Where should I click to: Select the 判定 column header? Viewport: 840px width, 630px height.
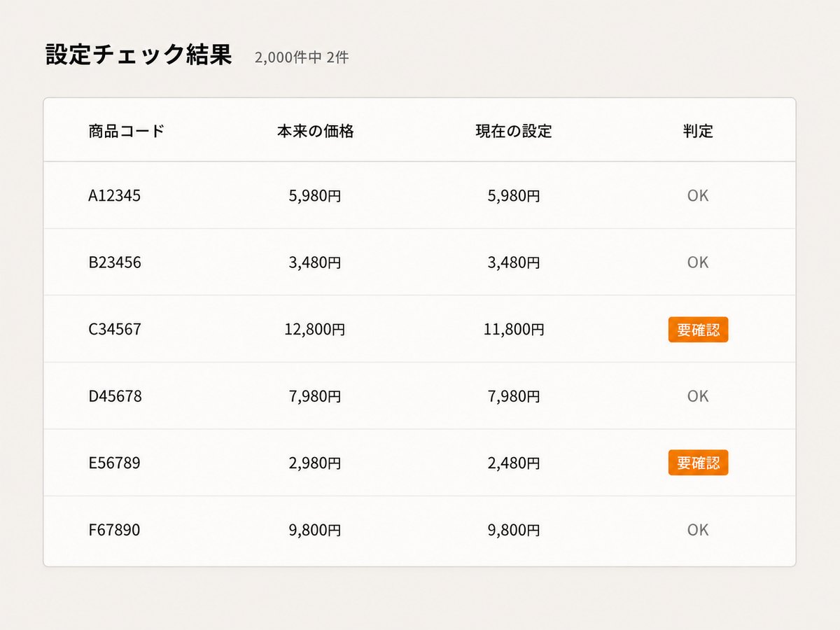(x=698, y=131)
